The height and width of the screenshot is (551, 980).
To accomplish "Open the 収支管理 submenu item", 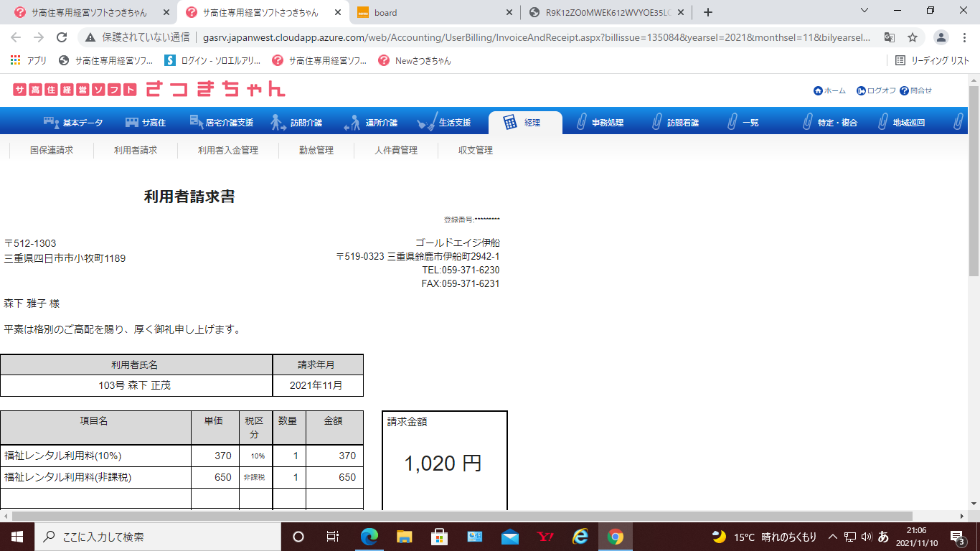I will (476, 151).
